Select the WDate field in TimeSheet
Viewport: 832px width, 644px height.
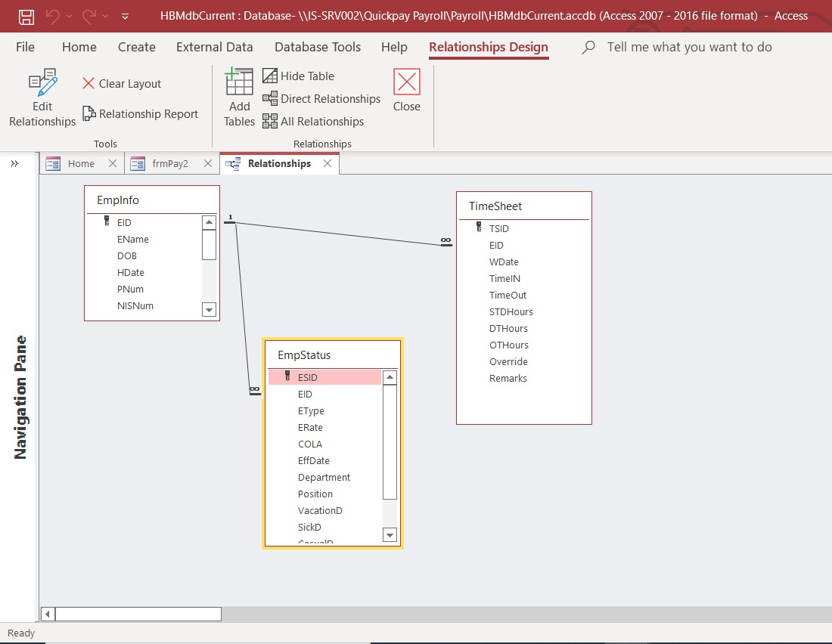(x=504, y=262)
